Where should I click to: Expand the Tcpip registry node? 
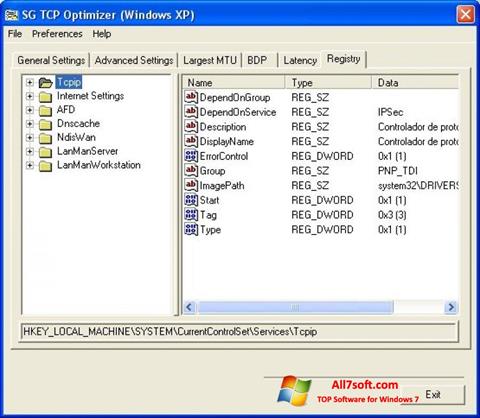tap(30, 82)
